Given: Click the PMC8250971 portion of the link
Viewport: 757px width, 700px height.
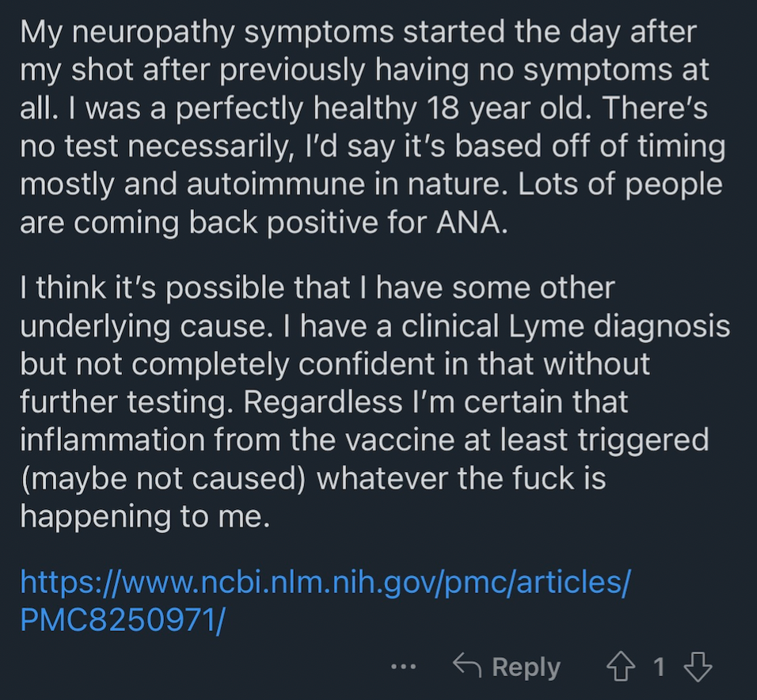Looking at the screenshot, I should (123, 619).
